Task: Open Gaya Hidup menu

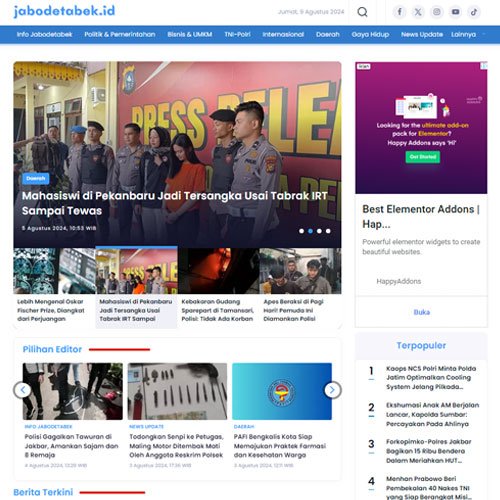Action: pyautogui.click(x=370, y=34)
